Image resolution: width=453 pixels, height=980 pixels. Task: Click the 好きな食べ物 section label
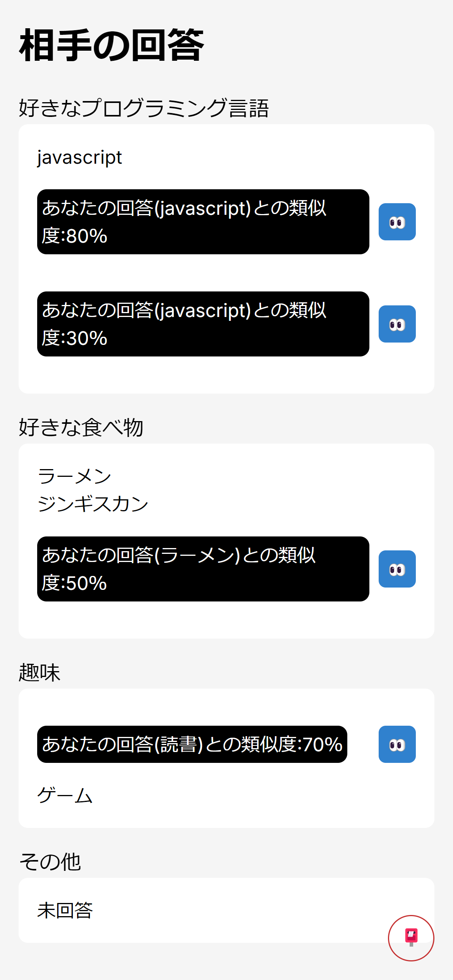(x=81, y=427)
